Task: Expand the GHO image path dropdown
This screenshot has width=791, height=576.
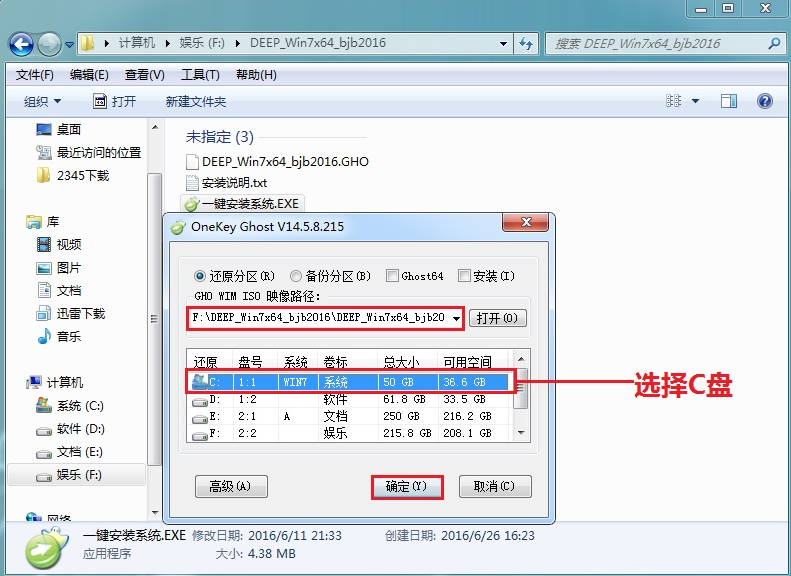Action: coord(456,319)
